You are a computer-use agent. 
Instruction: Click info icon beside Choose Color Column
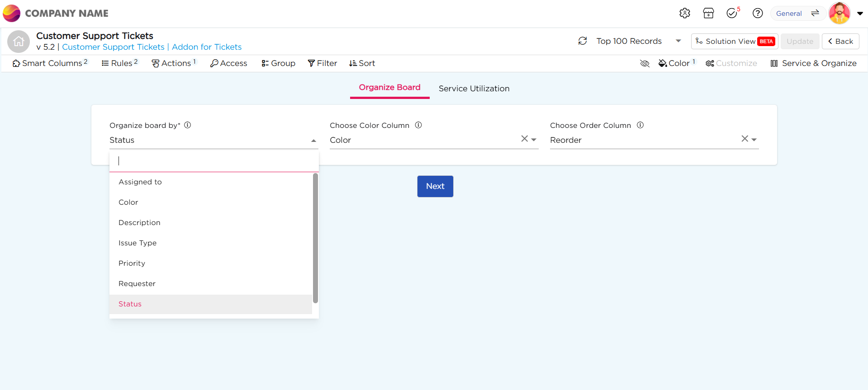pos(418,125)
